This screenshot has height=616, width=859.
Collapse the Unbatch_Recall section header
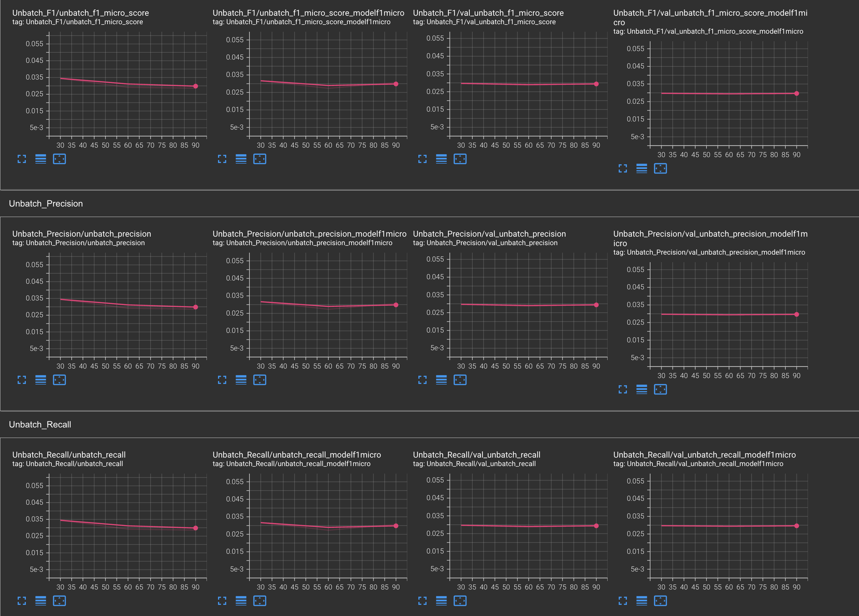[x=430, y=425]
